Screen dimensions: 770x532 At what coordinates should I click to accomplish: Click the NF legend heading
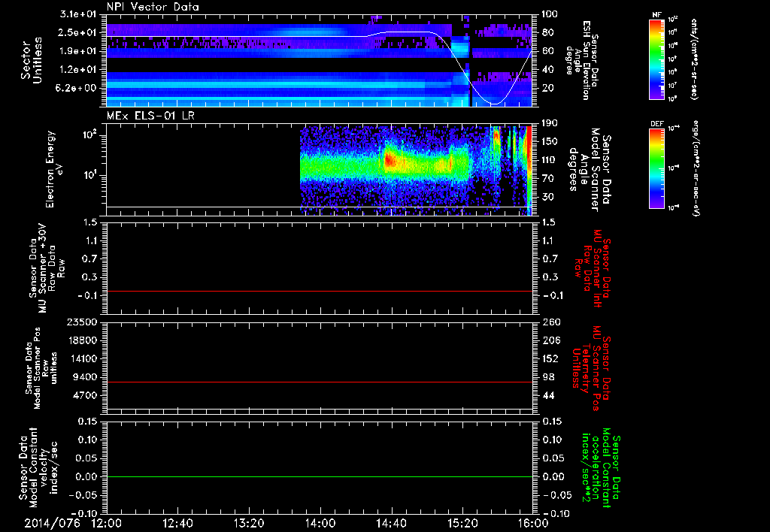(x=656, y=15)
